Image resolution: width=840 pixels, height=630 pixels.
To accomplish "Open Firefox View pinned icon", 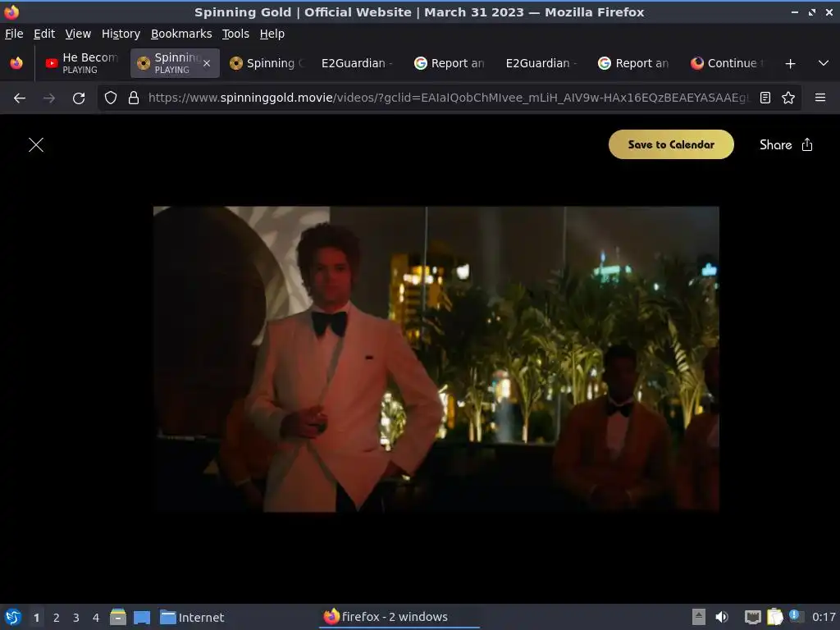I will click(x=16, y=63).
